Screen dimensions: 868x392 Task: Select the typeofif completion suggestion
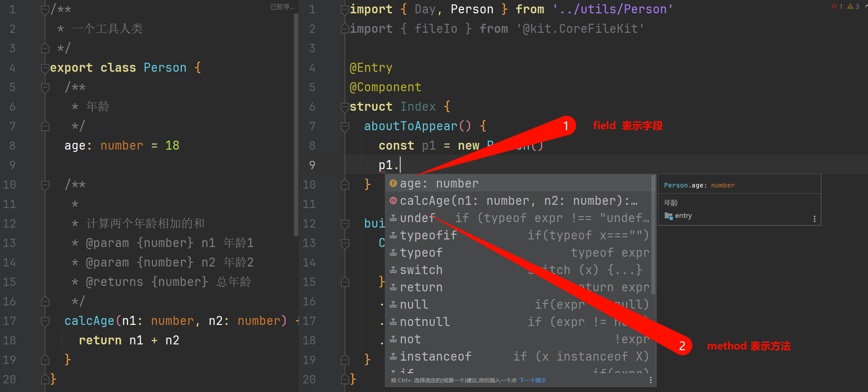pyautogui.click(x=428, y=235)
